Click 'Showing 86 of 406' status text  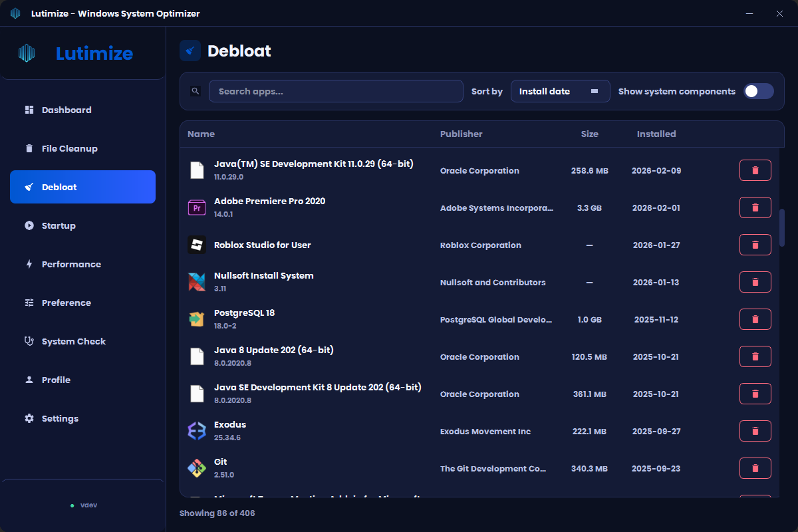[217, 513]
